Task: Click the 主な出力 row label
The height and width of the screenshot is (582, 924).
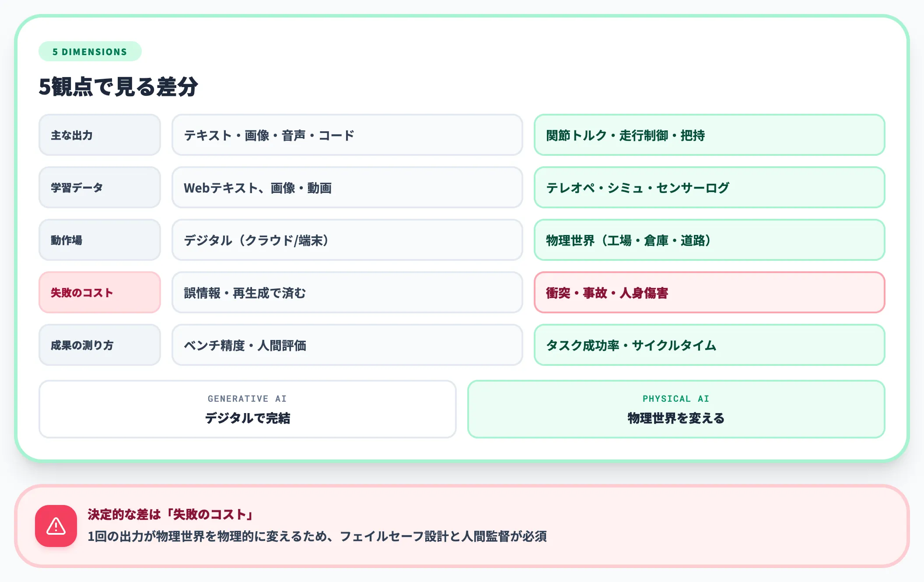Action: [x=100, y=135]
